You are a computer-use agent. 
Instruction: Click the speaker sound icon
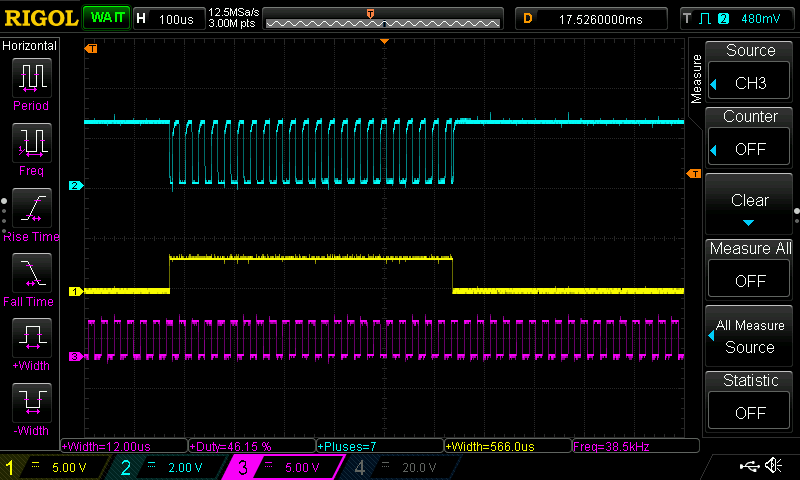[774, 466]
